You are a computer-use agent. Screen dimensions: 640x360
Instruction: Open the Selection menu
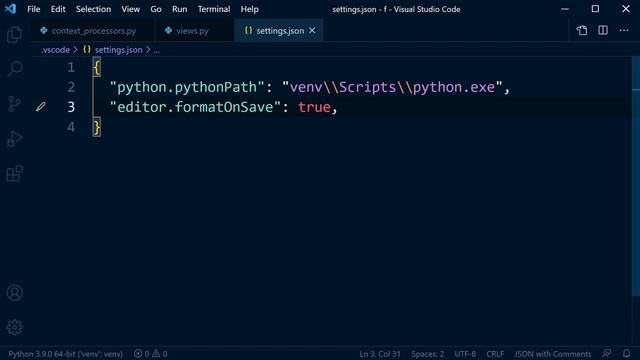point(93,9)
